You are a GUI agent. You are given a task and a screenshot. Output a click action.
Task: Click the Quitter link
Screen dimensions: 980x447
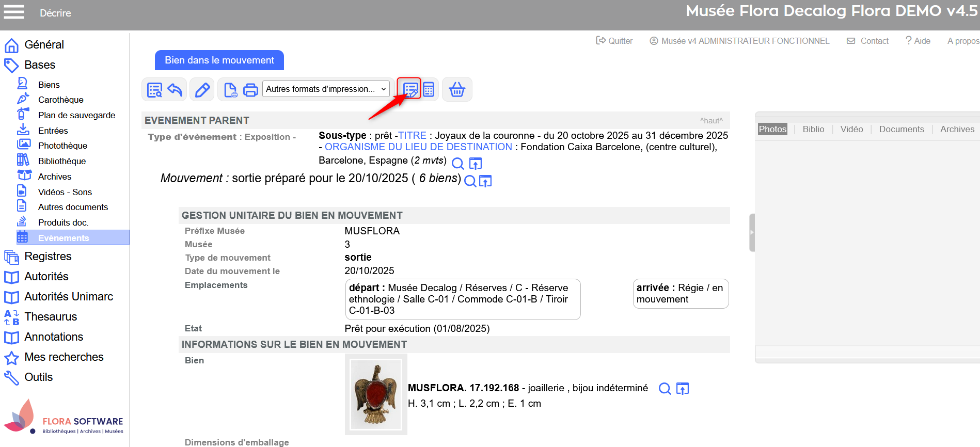[x=614, y=41]
